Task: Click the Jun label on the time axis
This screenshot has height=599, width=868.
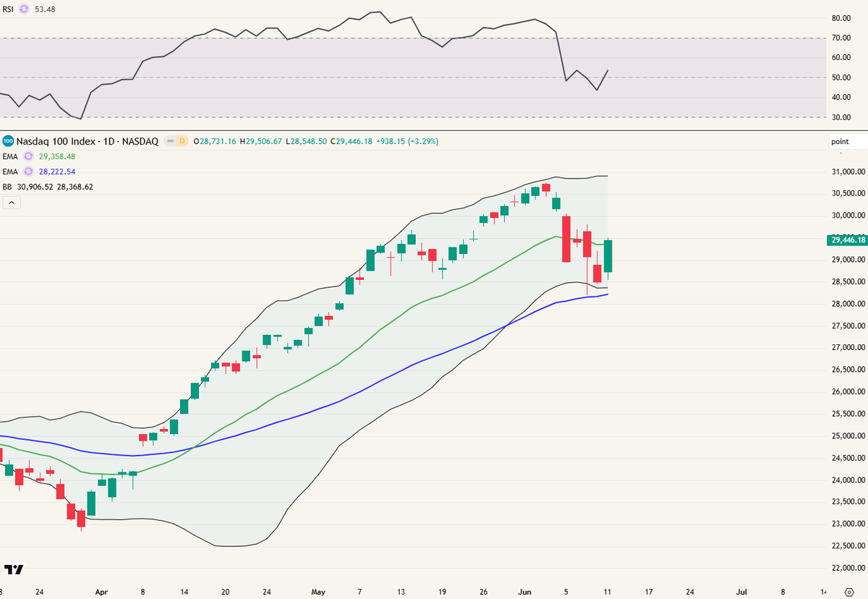Action: (524, 590)
